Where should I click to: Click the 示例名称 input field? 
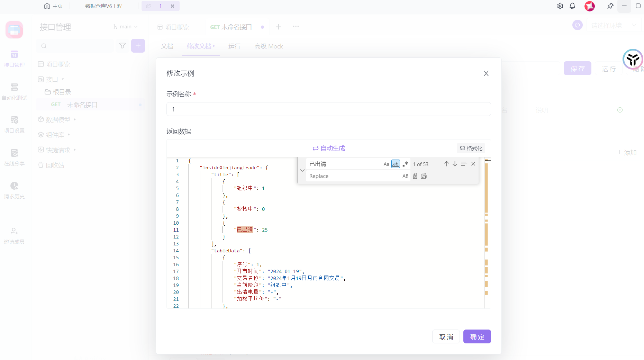[x=328, y=109]
